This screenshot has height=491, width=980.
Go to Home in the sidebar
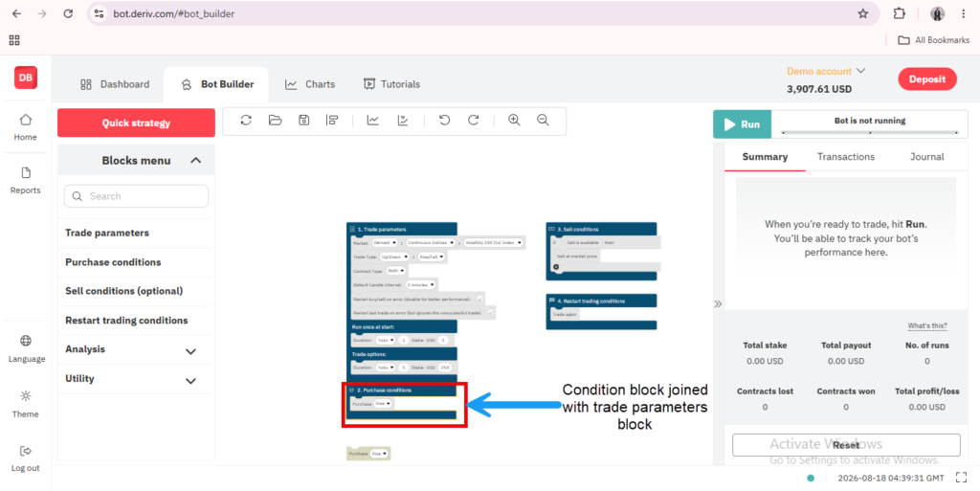(x=26, y=127)
